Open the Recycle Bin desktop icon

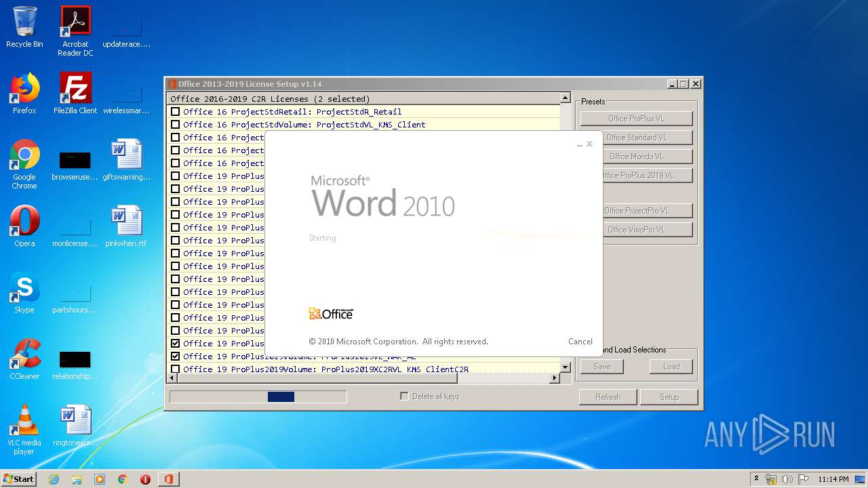tap(24, 27)
